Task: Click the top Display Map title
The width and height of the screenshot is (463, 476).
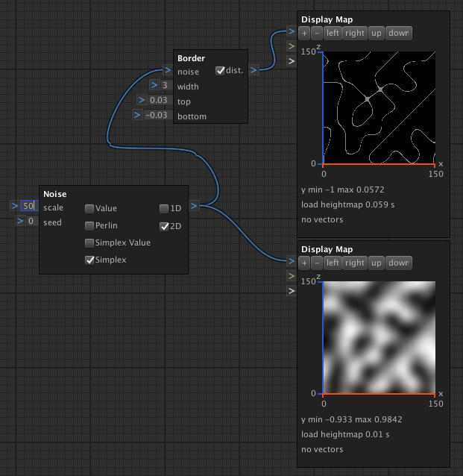Action: [327, 19]
